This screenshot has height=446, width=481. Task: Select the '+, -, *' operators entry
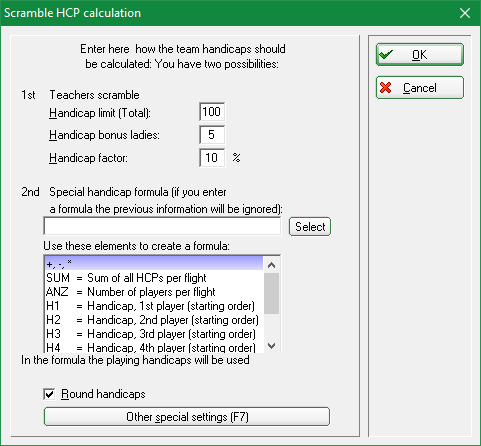pyautogui.click(x=154, y=264)
